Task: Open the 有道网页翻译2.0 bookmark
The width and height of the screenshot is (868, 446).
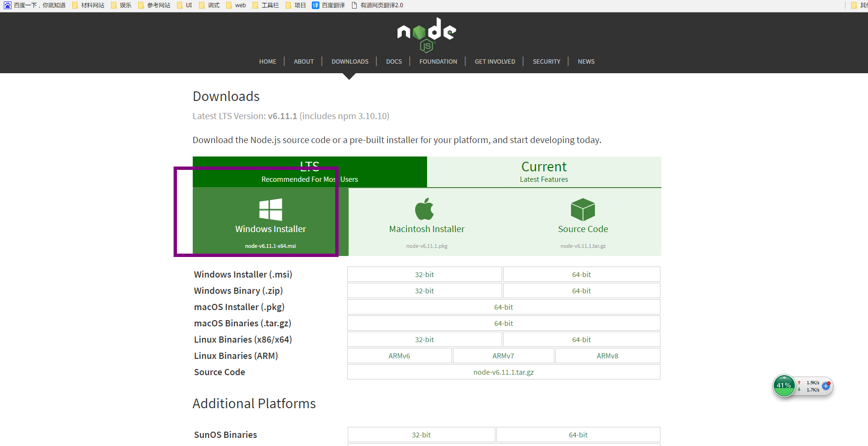Action: pyautogui.click(x=377, y=5)
